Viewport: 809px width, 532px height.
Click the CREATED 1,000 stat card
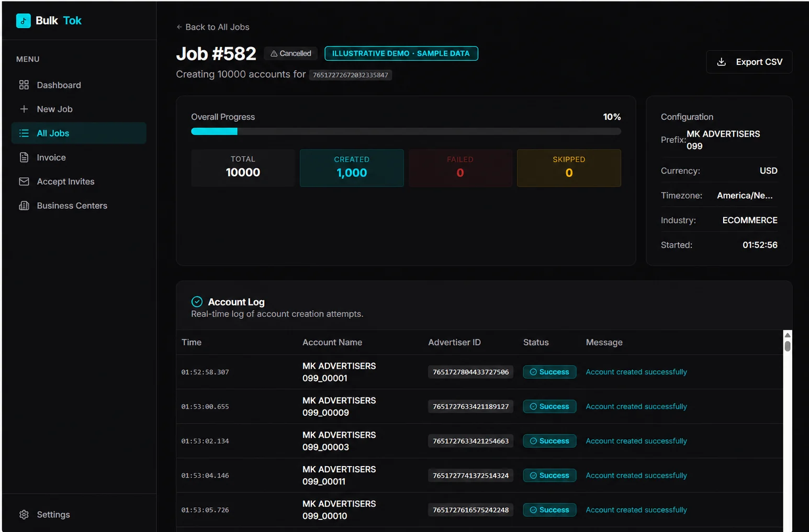[352, 168]
